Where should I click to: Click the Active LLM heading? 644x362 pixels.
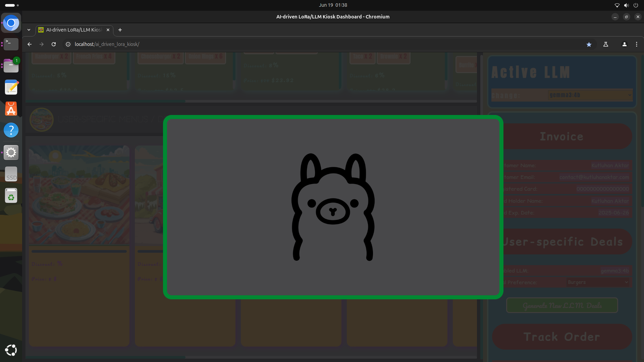click(531, 72)
